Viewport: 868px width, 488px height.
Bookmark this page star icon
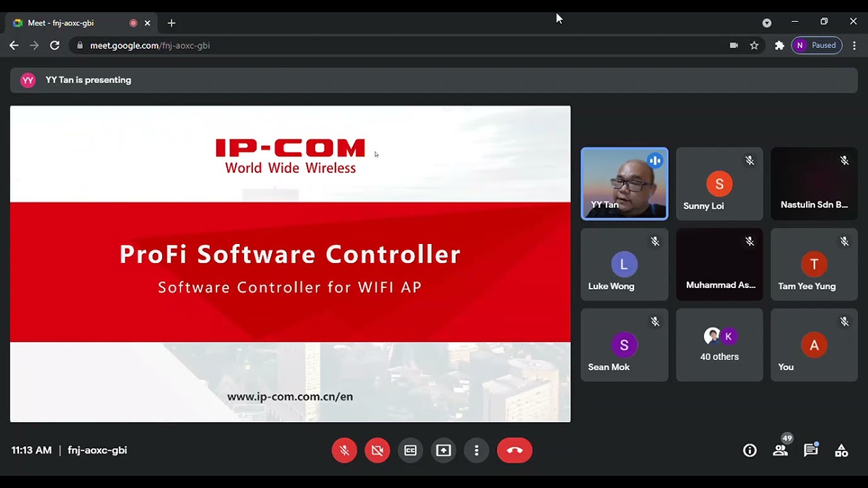pos(754,45)
